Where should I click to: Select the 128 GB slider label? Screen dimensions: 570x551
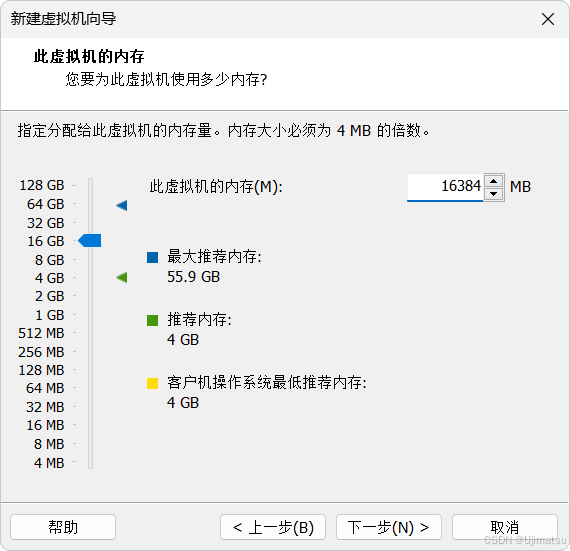[42, 185]
